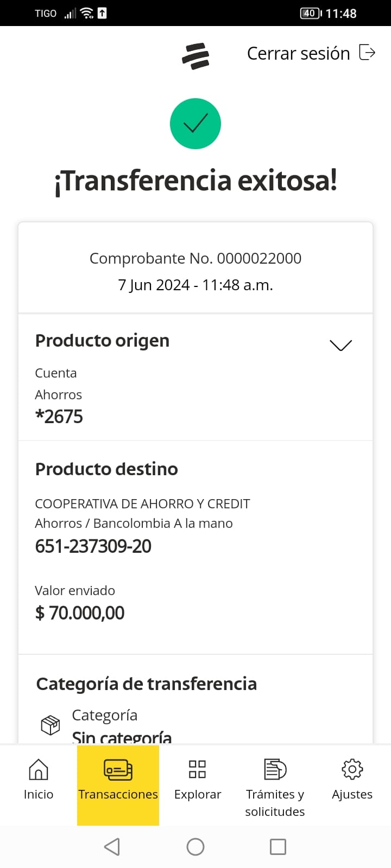The width and height of the screenshot is (391, 868).
Task: Tap the battery indicator in the status bar
Action: tap(311, 13)
